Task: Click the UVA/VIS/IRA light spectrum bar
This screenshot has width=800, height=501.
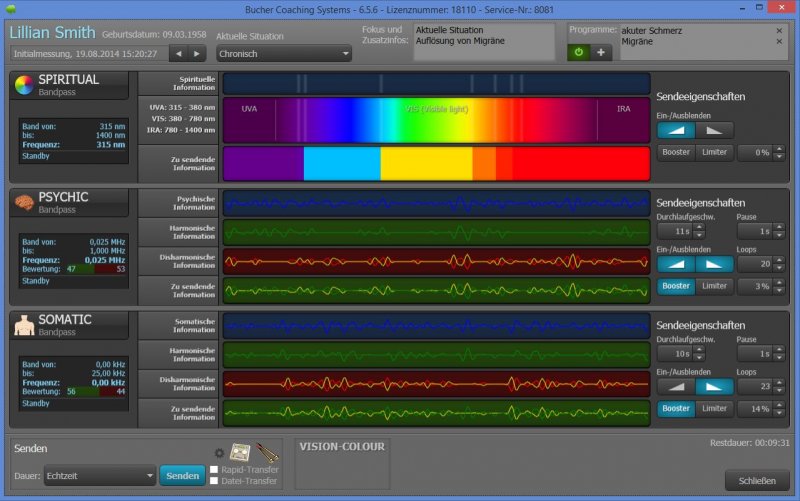Action: click(436, 120)
